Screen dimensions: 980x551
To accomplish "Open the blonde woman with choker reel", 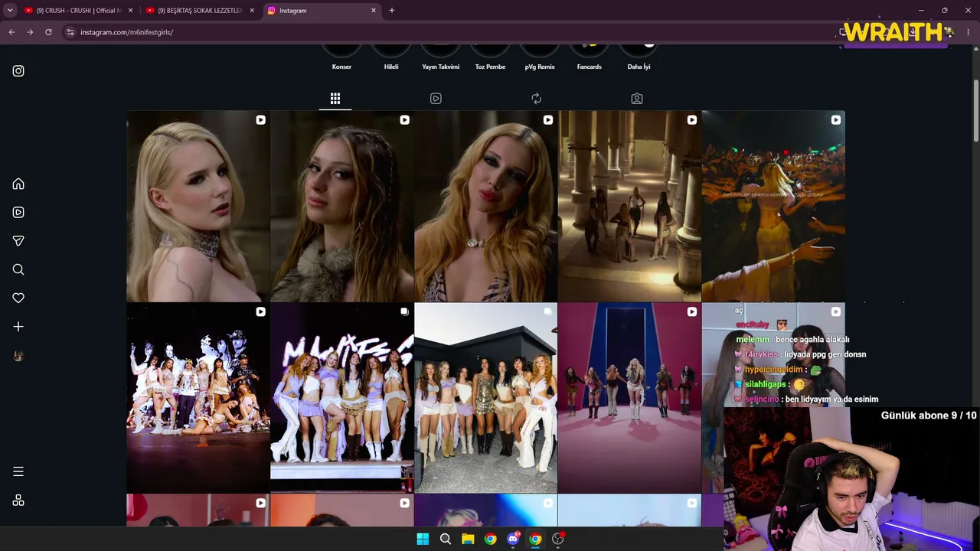I will point(198,206).
